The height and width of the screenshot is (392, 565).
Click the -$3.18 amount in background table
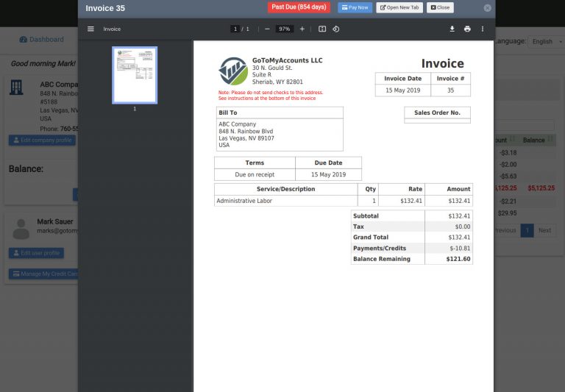tap(508, 153)
